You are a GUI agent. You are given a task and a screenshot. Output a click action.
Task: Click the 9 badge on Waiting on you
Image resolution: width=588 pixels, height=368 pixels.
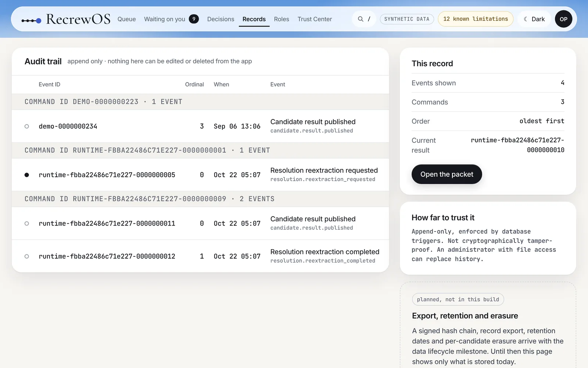[x=194, y=19]
